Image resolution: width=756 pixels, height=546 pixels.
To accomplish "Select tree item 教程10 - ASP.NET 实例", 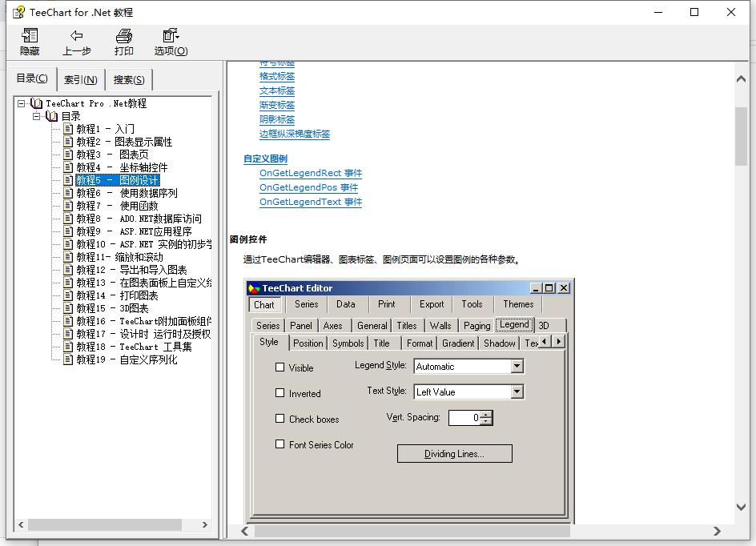I will [143, 244].
